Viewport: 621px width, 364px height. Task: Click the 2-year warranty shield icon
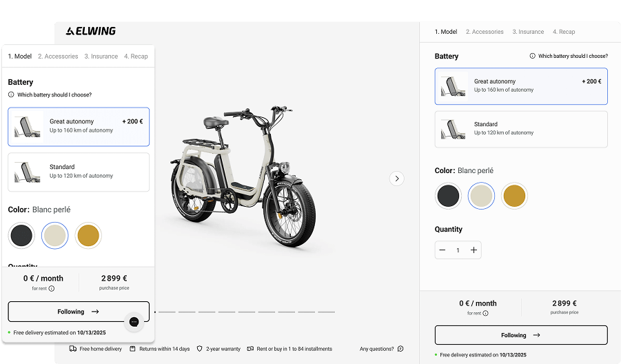point(200,349)
